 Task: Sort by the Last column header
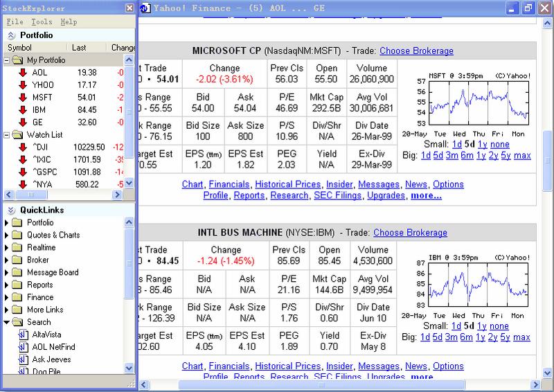pyautogui.click(x=87, y=48)
